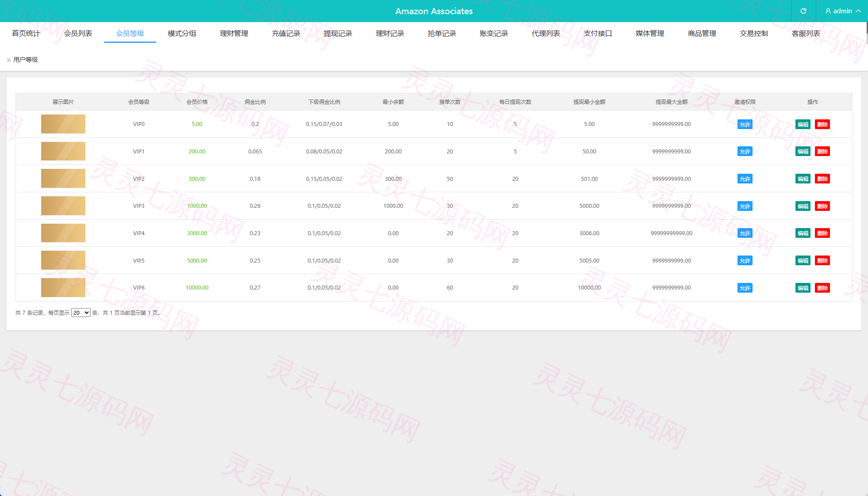The height and width of the screenshot is (496, 868).
Task: Open 账变记录 tab
Action: click(x=494, y=33)
